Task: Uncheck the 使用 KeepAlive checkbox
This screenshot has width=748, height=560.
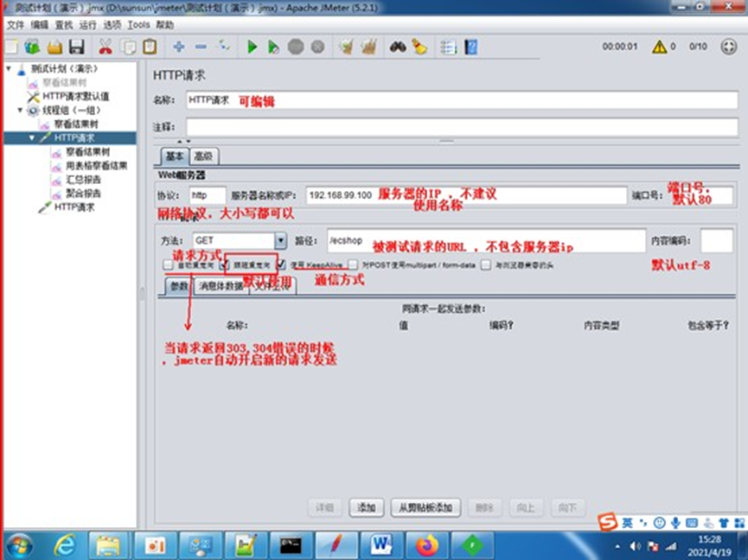Action: [x=281, y=264]
